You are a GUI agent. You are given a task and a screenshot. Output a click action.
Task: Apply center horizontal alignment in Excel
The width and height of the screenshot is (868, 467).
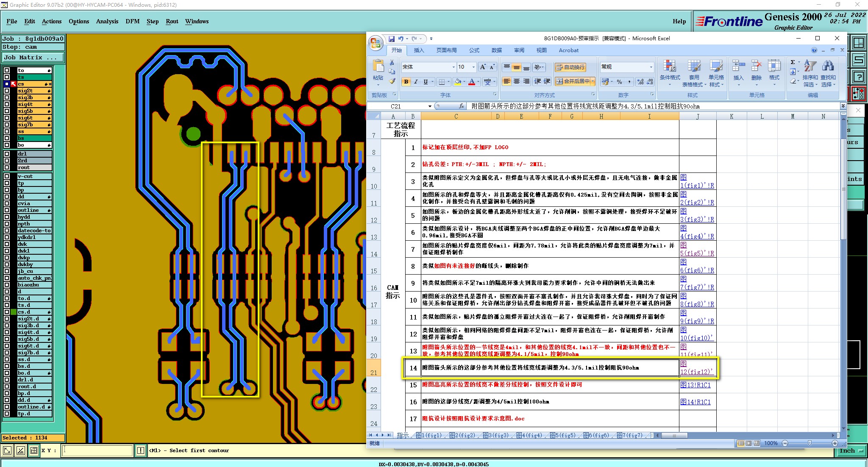tap(516, 81)
